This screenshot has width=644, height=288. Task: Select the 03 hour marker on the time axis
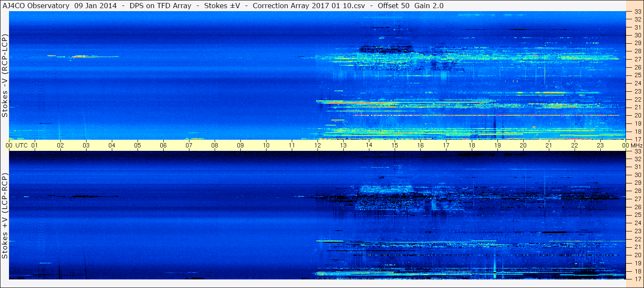point(86,145)
